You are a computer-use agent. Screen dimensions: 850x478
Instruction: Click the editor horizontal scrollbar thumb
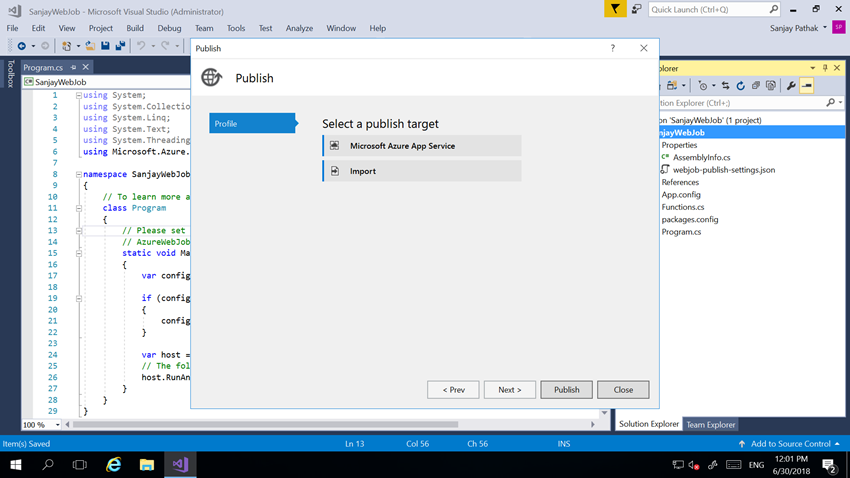coord(266,424)
